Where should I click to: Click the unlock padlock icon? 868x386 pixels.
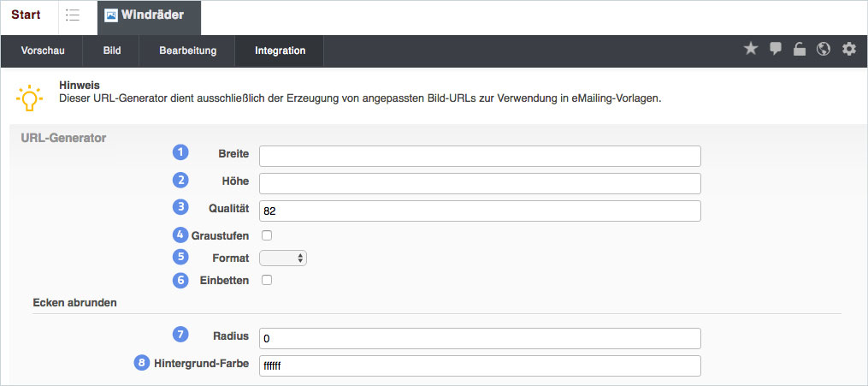click(x=800, y=50)
